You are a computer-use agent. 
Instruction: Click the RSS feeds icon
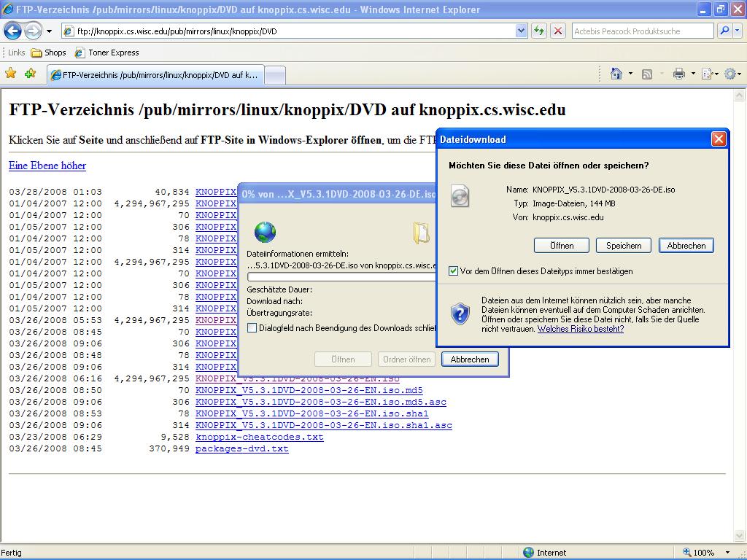tap(647, 74)
